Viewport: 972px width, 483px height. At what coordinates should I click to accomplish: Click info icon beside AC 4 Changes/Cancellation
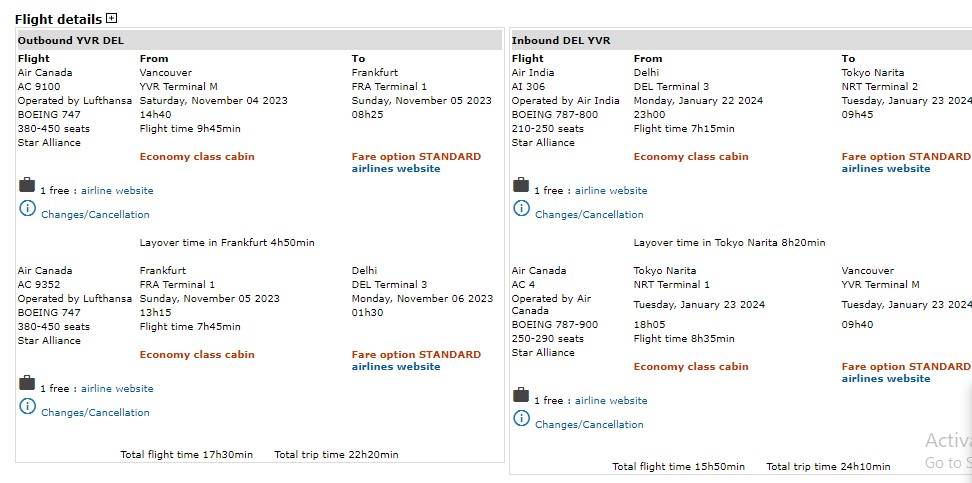(521, 419)
